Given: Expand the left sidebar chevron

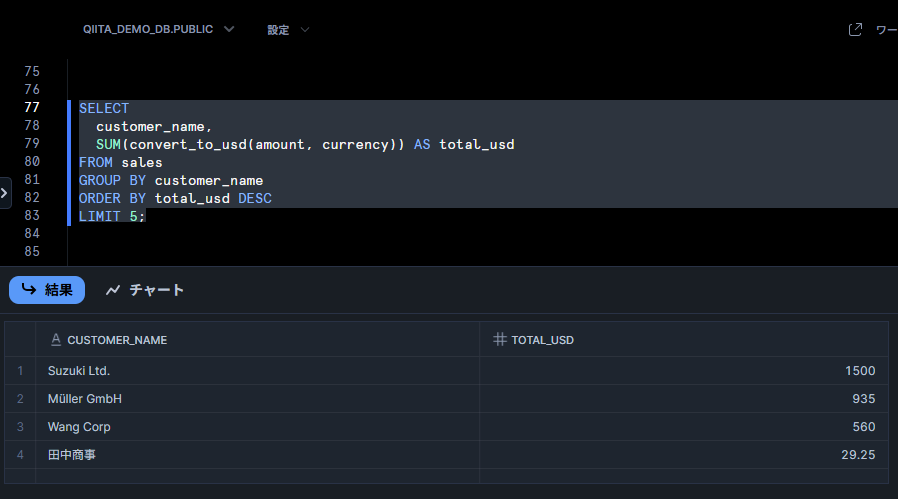Looking at the screenshot, I should 5,193.
